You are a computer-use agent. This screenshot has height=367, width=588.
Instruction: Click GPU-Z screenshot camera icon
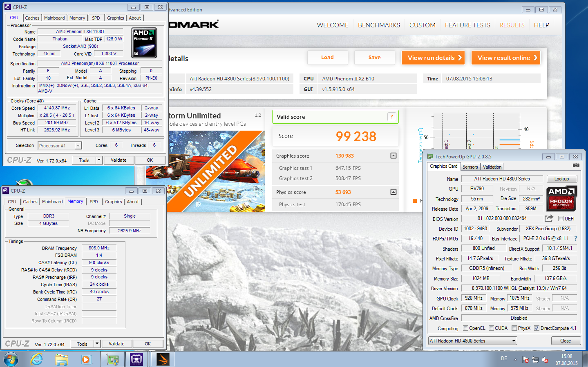click(576, 165)
